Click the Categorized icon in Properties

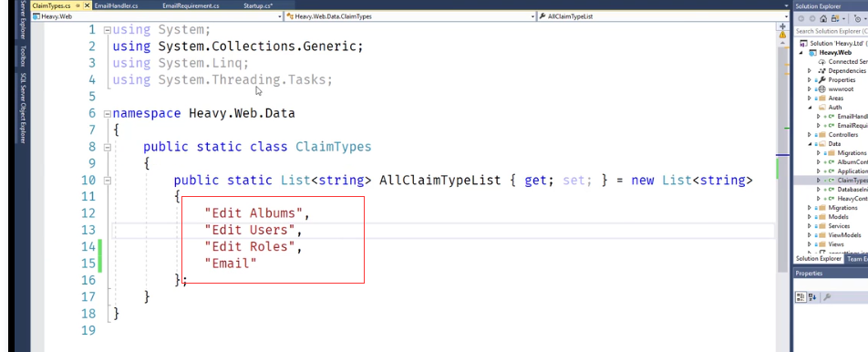click(x=801, y=297)
